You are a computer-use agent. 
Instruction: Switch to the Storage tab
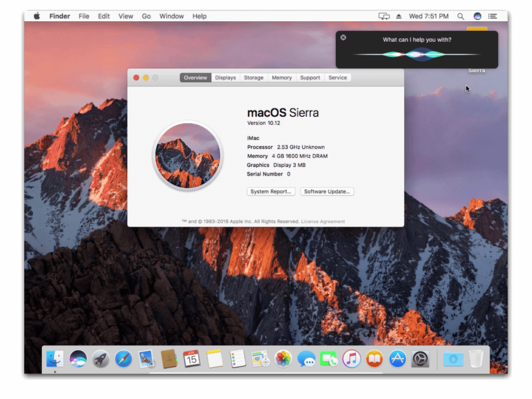point(253,77)
